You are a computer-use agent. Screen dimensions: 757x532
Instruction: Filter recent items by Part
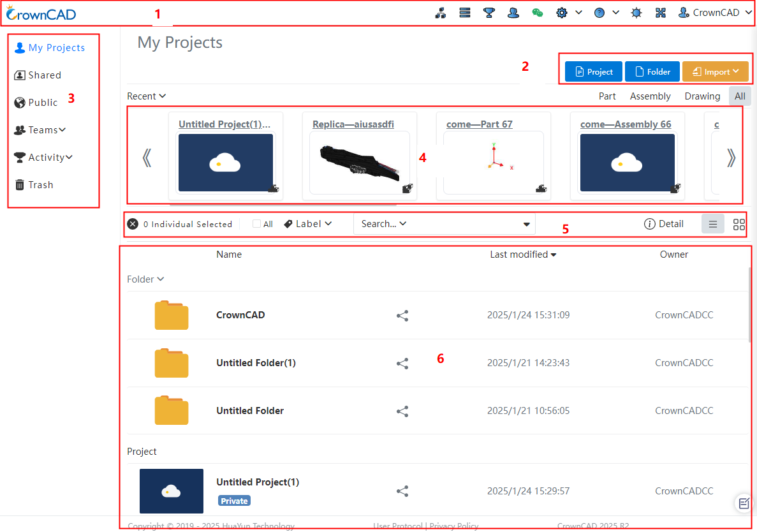tap(607, 96)
